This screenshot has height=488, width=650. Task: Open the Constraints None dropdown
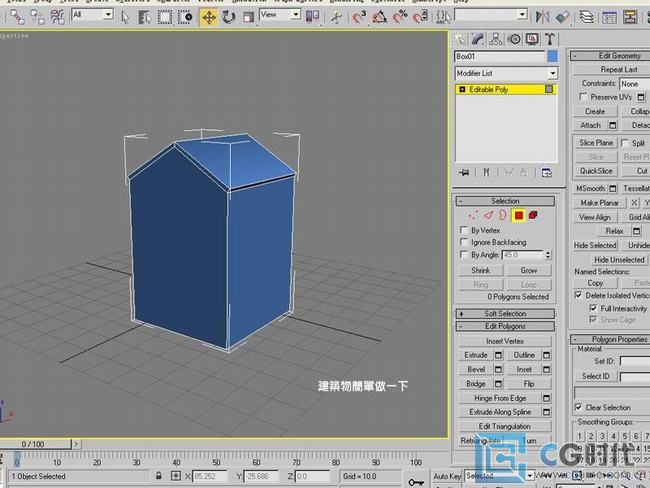[635, 84]
